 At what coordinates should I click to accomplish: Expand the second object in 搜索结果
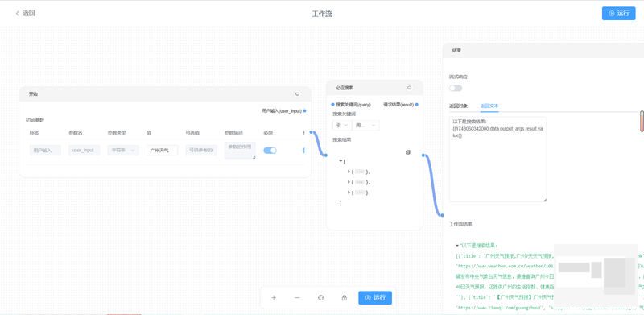coord(349,182)
